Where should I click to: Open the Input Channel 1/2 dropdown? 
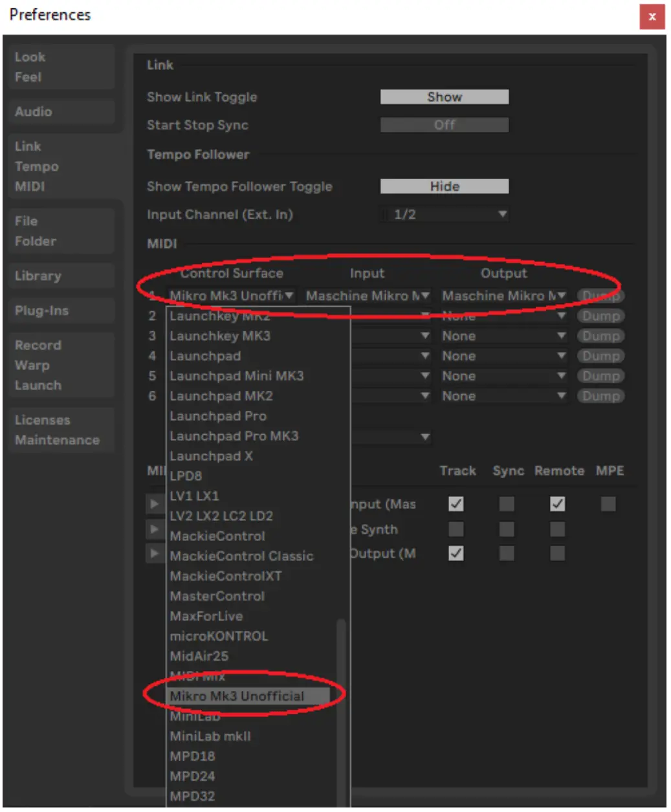coord(445,214)
